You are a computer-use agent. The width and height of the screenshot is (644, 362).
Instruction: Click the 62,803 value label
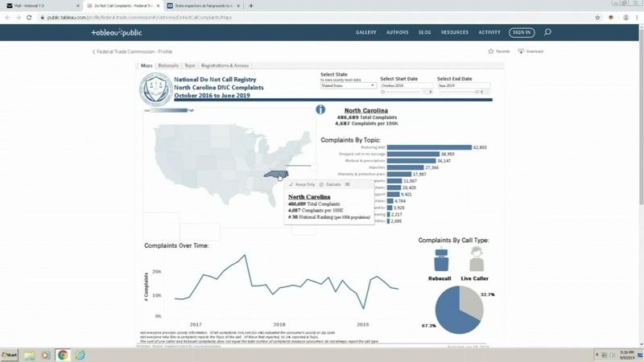480,147
